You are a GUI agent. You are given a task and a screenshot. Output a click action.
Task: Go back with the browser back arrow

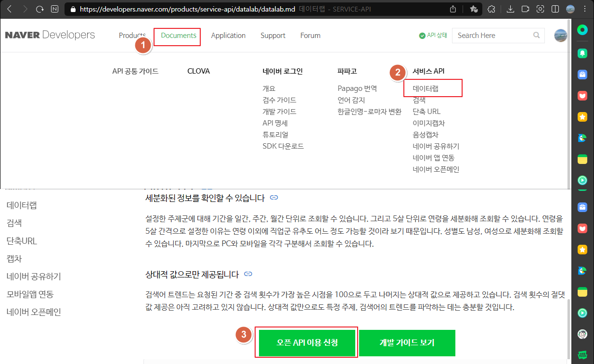point(10,9)
